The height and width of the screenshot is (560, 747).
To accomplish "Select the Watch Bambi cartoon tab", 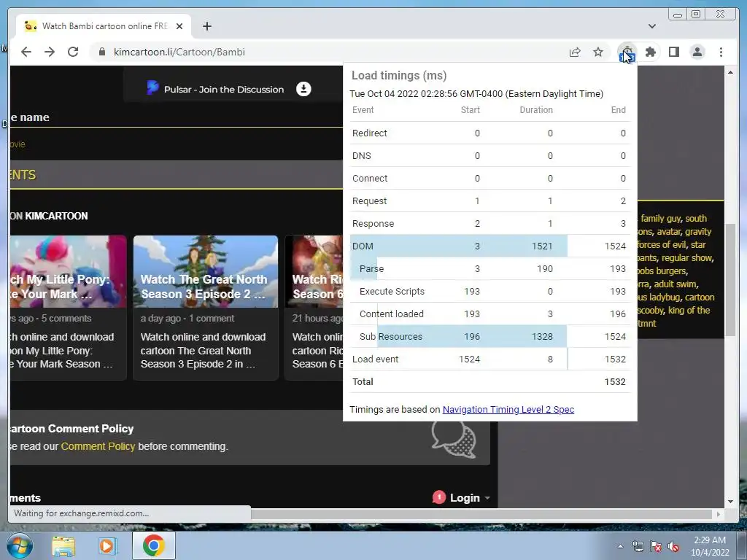I will coord(104,26).
